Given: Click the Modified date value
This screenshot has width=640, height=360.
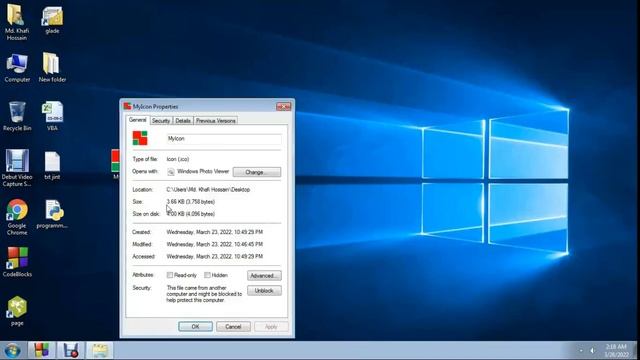Looking at the screenshot, I should 215,244.
